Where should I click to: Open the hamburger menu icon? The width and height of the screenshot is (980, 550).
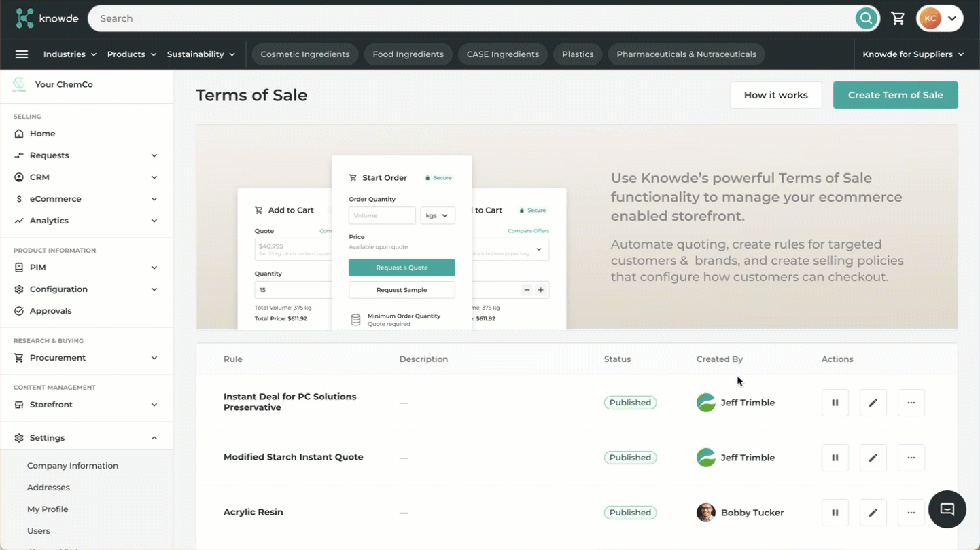pos(22,54)
